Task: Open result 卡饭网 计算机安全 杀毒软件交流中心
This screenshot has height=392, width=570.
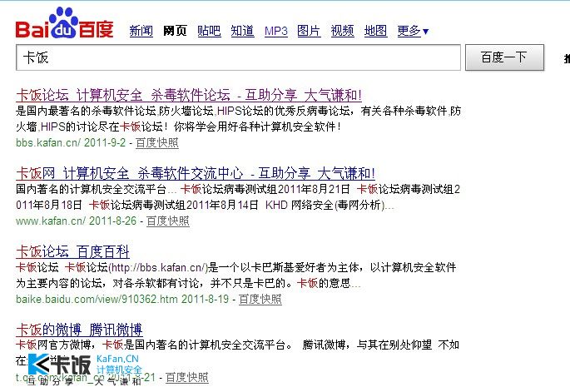Action: coord(196,173)
